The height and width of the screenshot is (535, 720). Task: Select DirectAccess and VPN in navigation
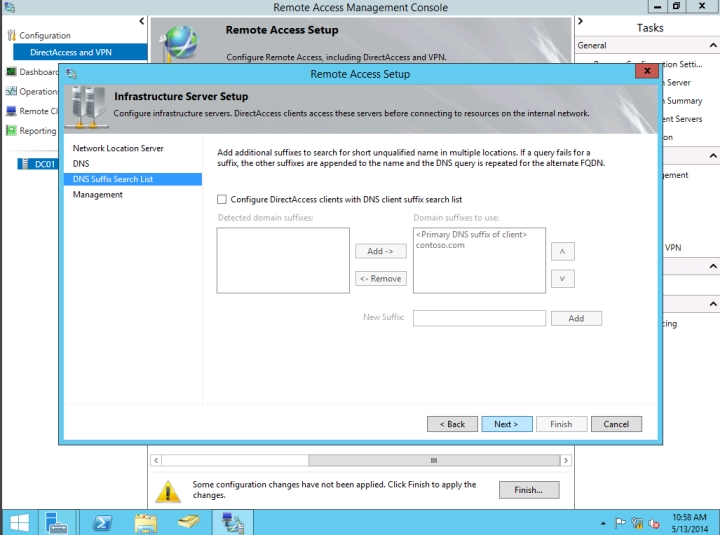click(80, 52)
